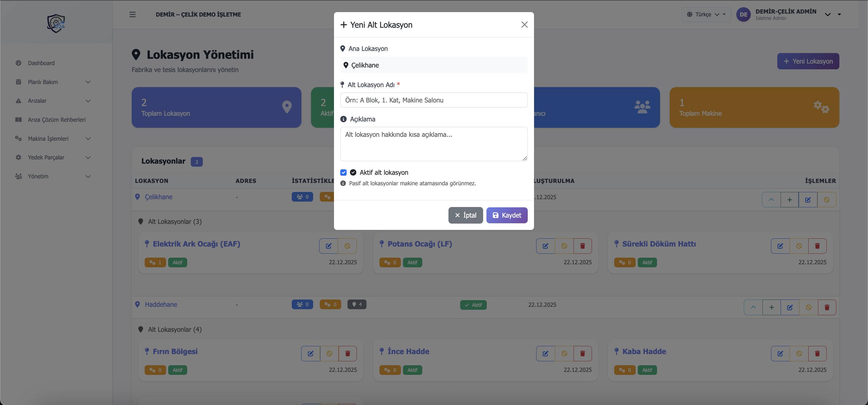
Task: Click edit icon for Fırın Bölgesi
Action: [310, 353]
